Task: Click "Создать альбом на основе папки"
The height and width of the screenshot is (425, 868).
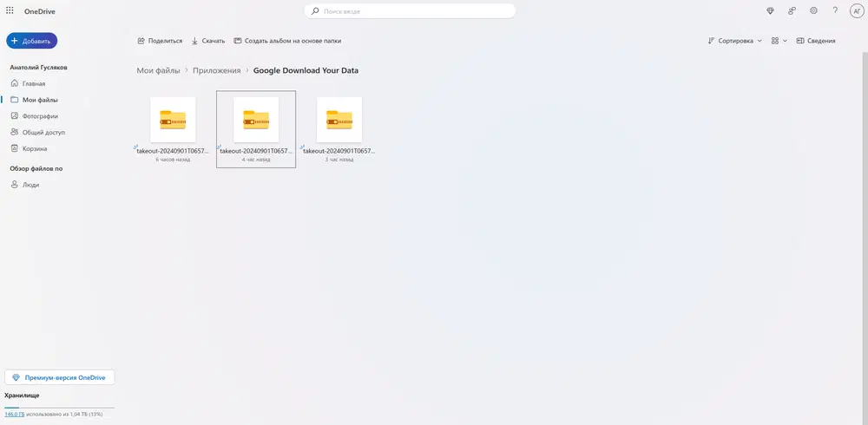Action: pos(287,41)
